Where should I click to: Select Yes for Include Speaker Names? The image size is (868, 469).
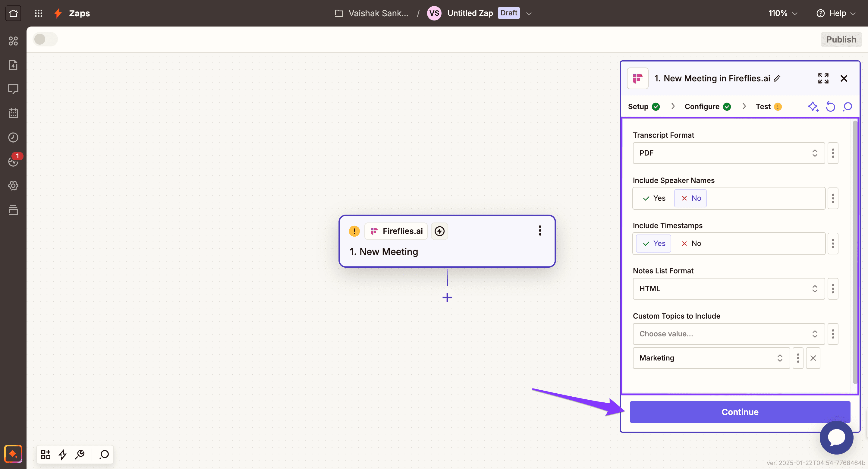pyautogui.click(x=654, y=198)
